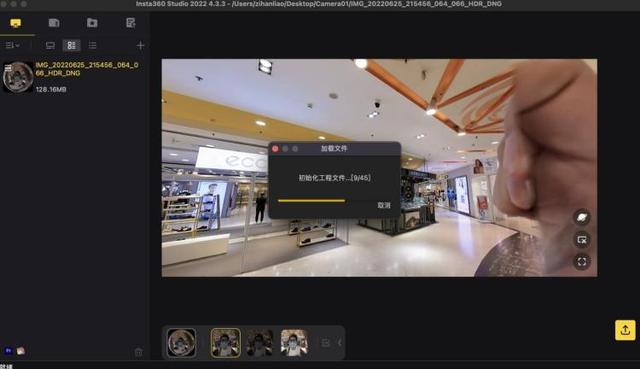Switch to plain list view mode

(93, 45)
